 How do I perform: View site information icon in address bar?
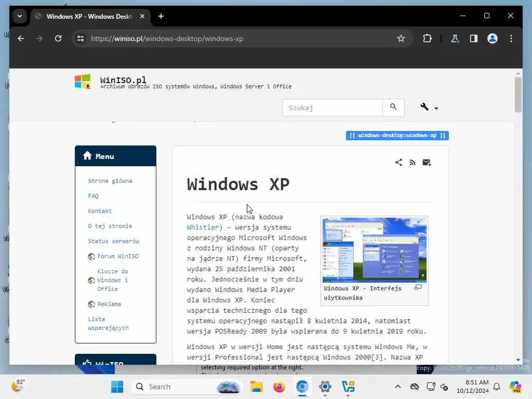(x=81, y=38)
